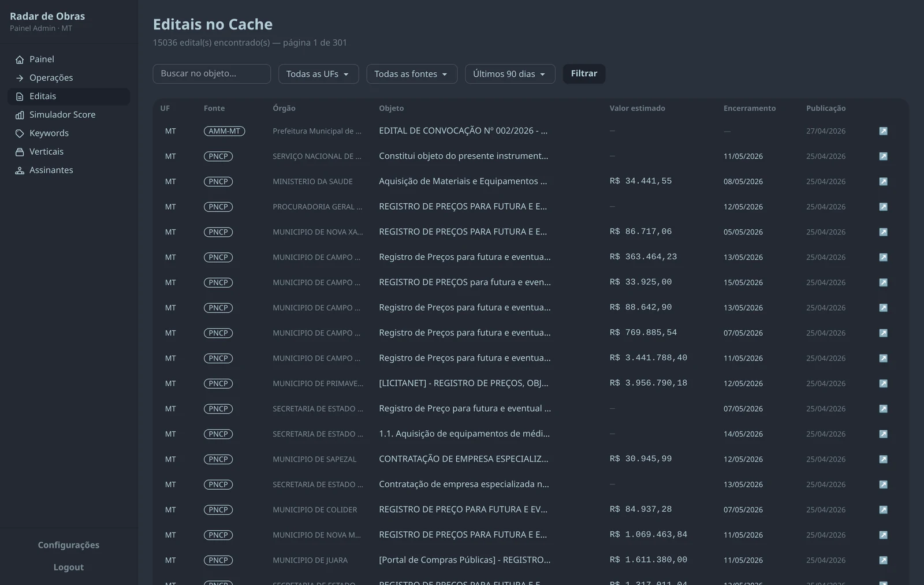Click the Filtrar button
The image size is (924, 585).
tap(584, 74)
